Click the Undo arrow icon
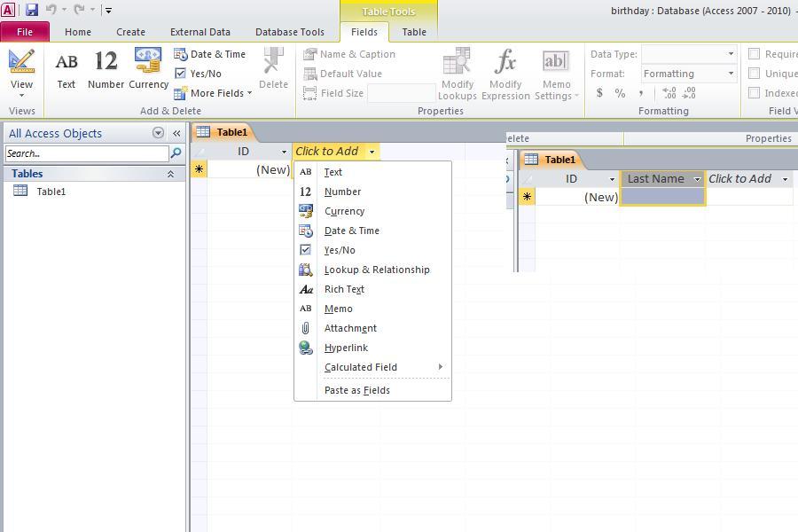 (51, 9)
